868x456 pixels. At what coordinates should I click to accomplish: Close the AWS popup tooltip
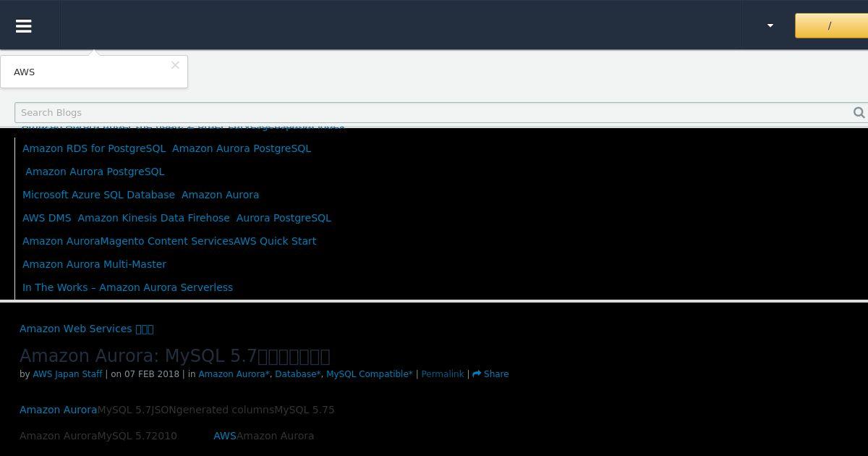tap(175, 65)
